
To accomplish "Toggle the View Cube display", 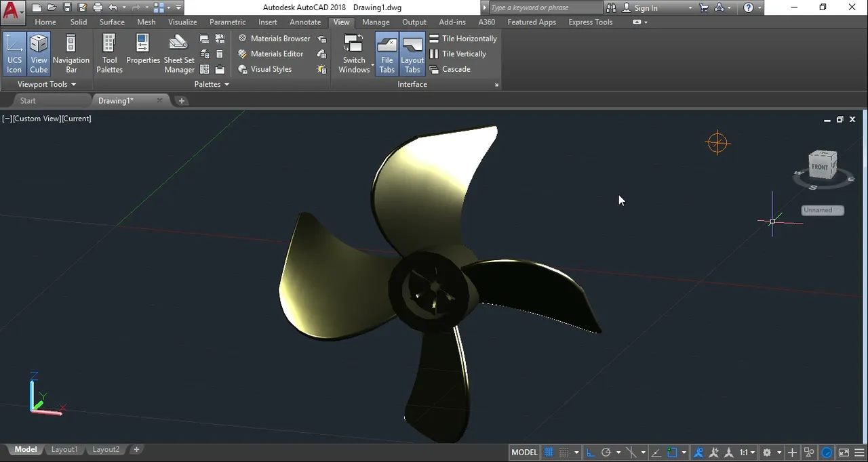I will click(39, 54).
